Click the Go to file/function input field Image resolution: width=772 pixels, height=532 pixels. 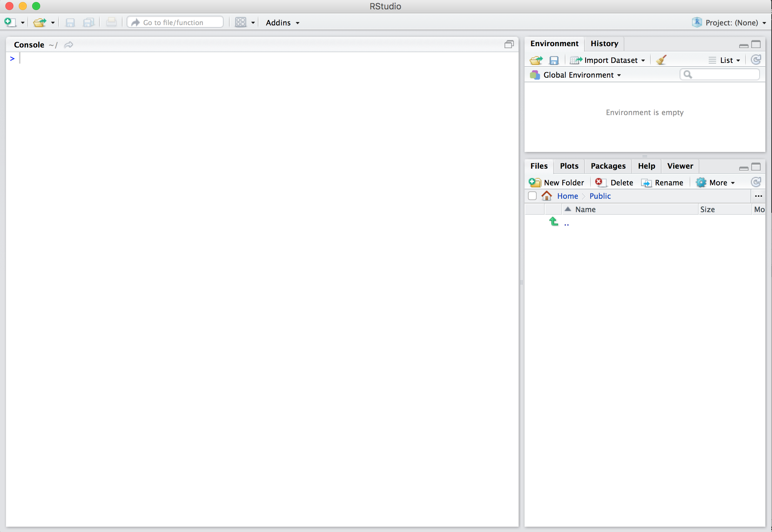tap(175, 22)
